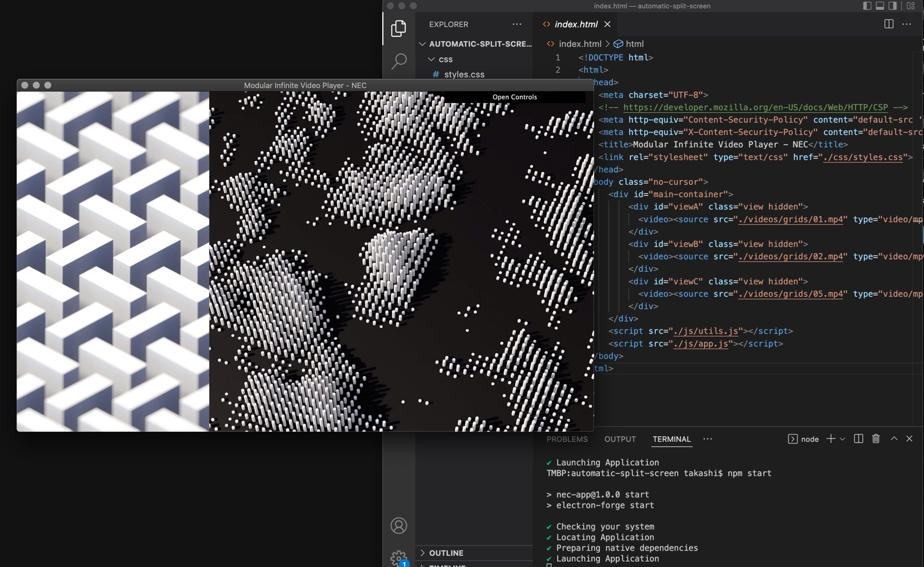The width and height of the screenshot is (924, 567).
Task: Follow the developer.mozilla.org CSP link
Action: coord(755,108)
